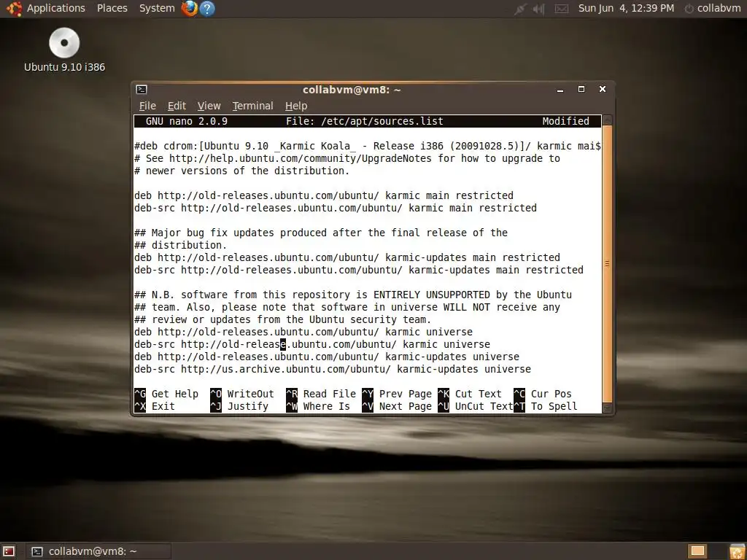
Task: Launch Firefox from the top panel
Action: (190, 8)
